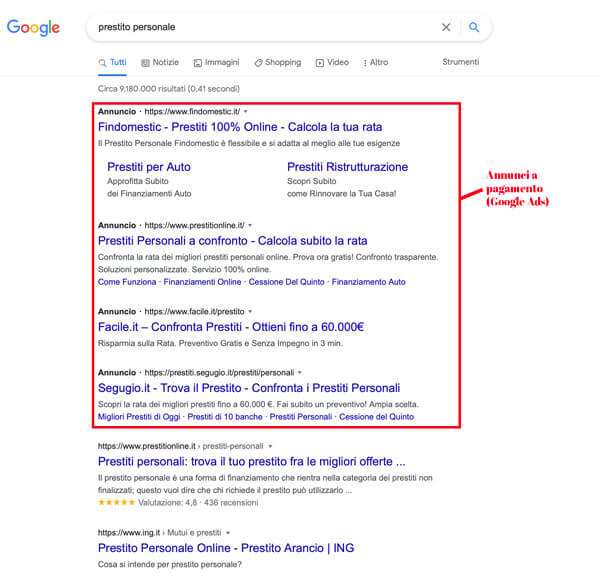Expand dropdown arrow next to findomestic.it URL

coord(246,111)
